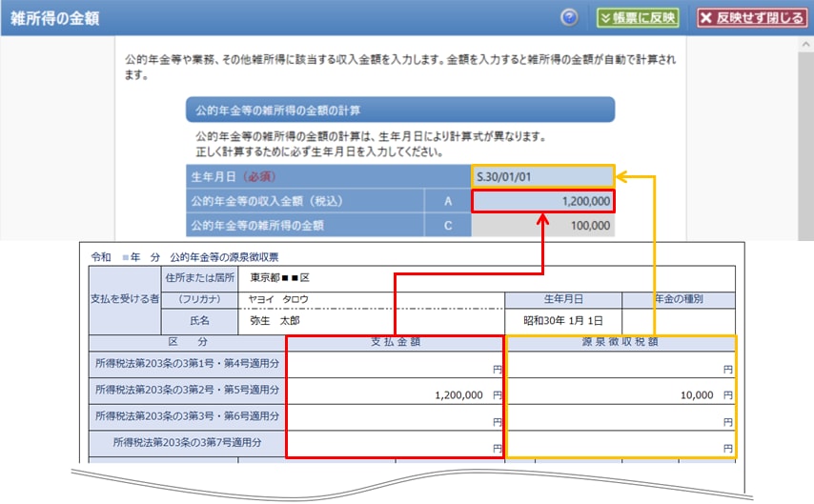Viewport: 814px width, 504px height.
Task: Click the 雑所得の金額 result field showing 100,000
Action: point(542,226)
